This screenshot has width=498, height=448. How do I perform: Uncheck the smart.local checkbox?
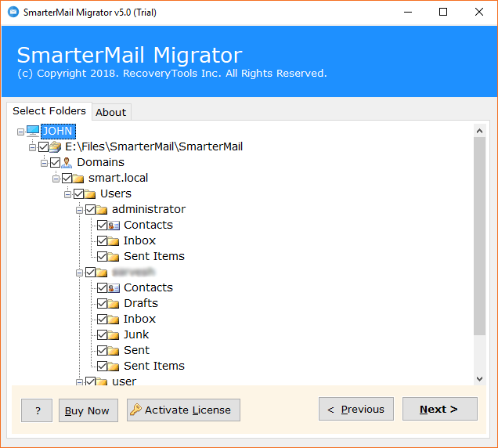coord(67,179)
